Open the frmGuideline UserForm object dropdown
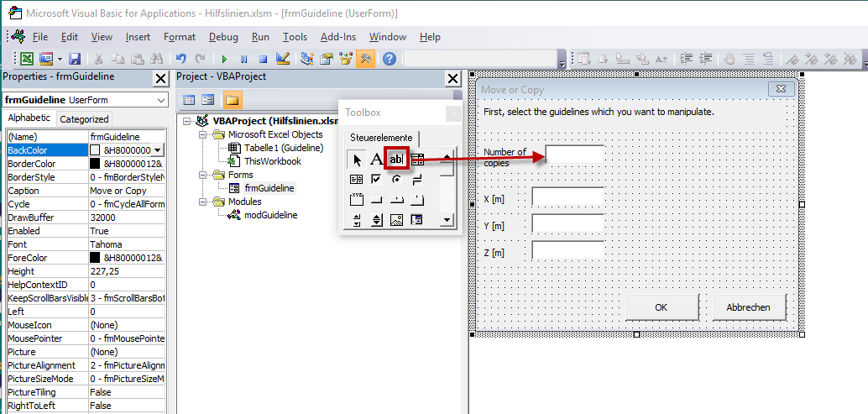 pos(161,100)
